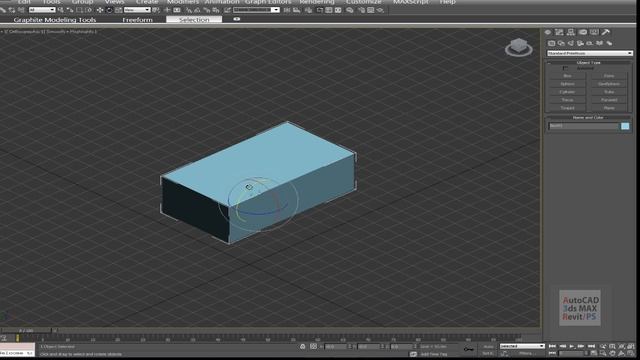
Task: Select the Helpers category icon
Action: 590,43
